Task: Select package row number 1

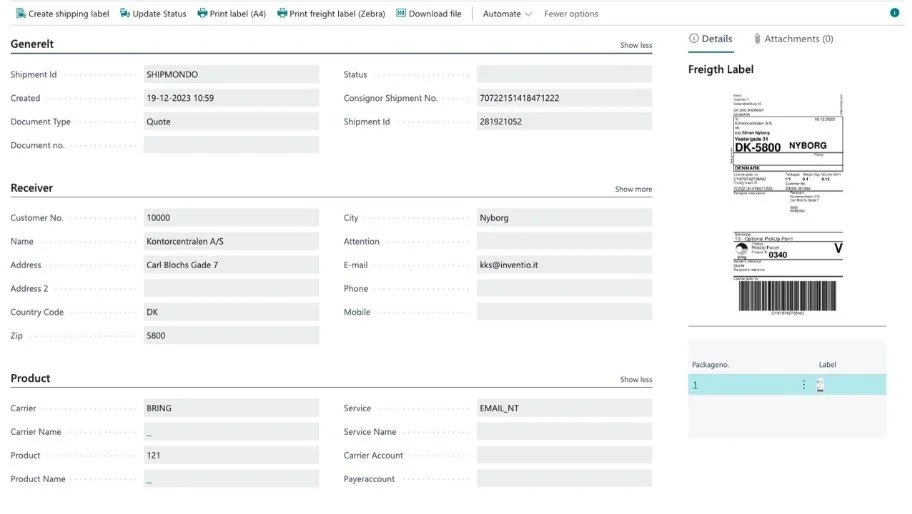Action: click(787, 385)
